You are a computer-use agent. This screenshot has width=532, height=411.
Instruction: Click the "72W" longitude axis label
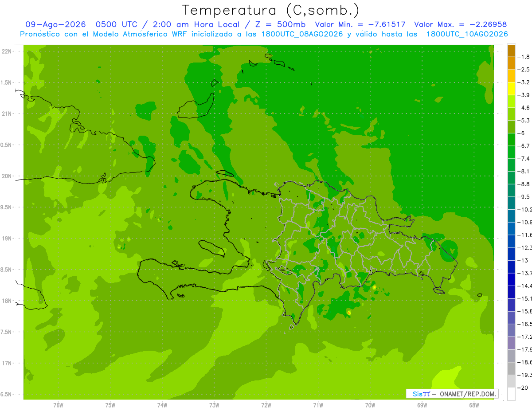click(x=266, y=405)
